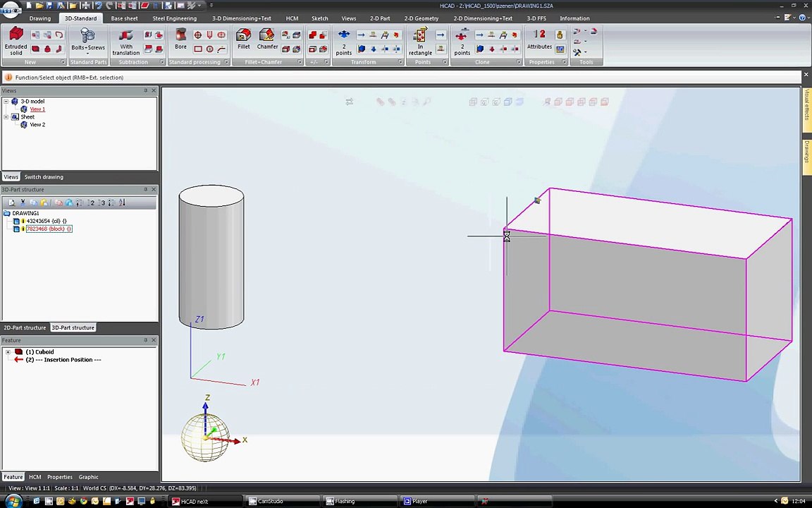Select View 1 in the Views tree

pyautogui.click(x=37, y=109)
